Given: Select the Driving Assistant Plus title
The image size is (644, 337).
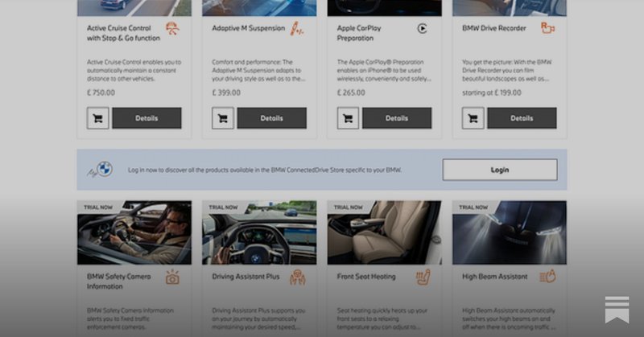Looking at the screenshot, I should 246,277.
